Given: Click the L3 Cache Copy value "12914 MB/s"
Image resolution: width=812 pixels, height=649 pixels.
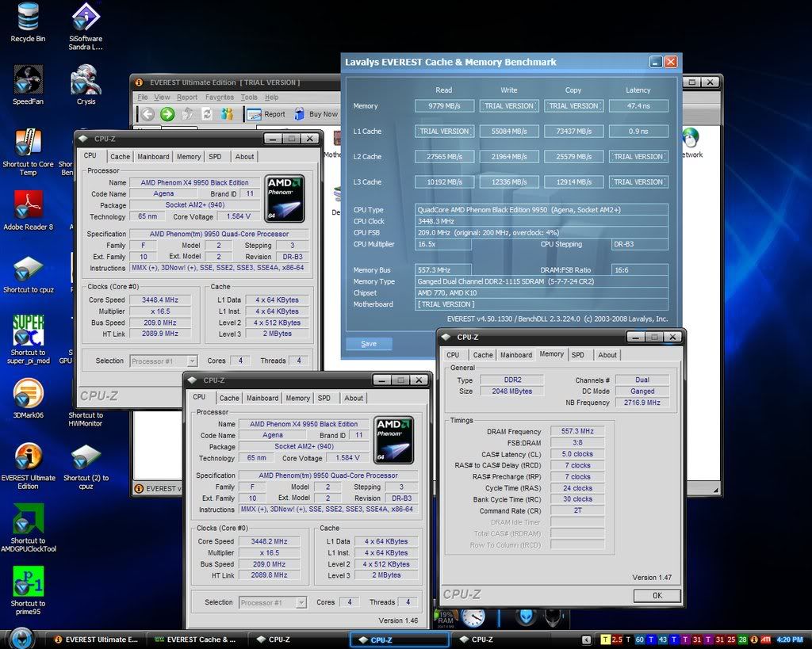Looking at the screenshot, I should coord(573,182).
